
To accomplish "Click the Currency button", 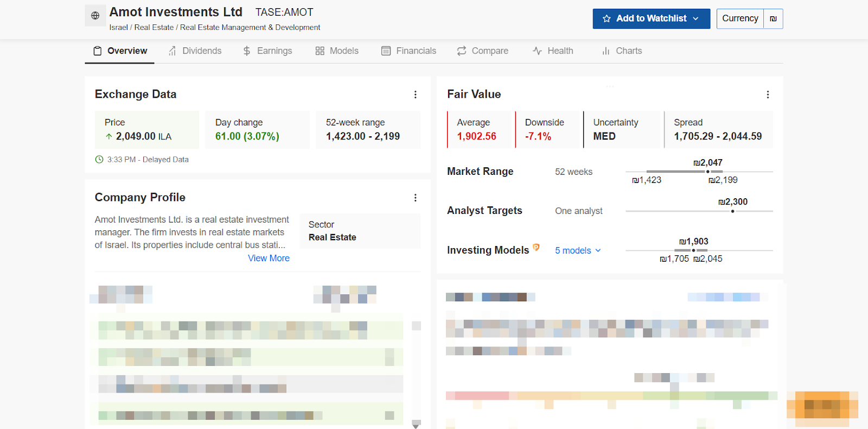I will 740,18.
